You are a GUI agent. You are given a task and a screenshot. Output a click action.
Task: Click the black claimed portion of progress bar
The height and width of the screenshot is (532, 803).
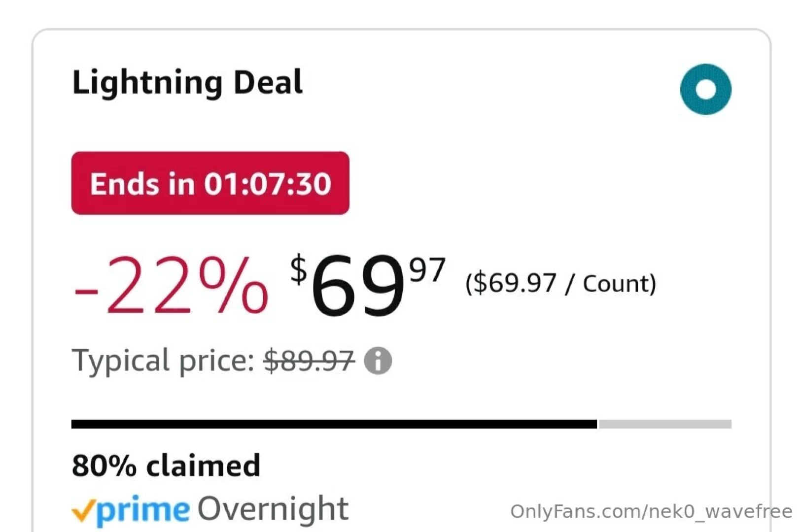point(334,424)
